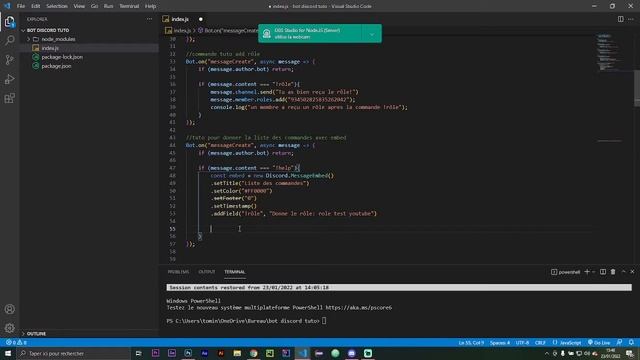This screenshot has height=360, width=640.
Task: Open the Source Control view
Action: [9, 60]
